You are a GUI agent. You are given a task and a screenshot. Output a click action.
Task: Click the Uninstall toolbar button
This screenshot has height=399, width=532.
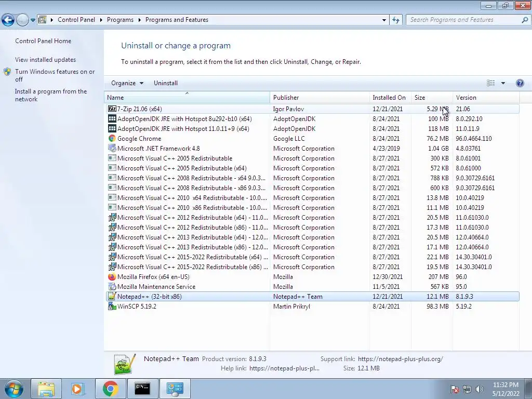tap(166, 83)
